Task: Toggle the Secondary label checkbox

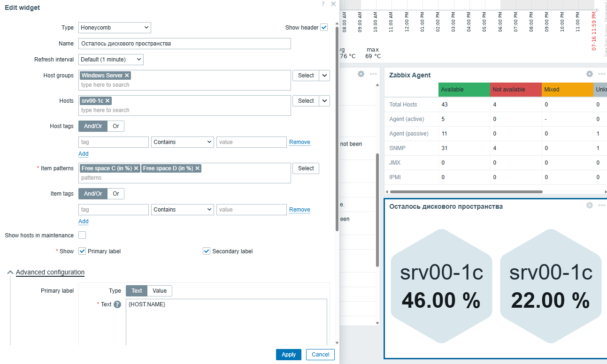Action: coord(207,251)
